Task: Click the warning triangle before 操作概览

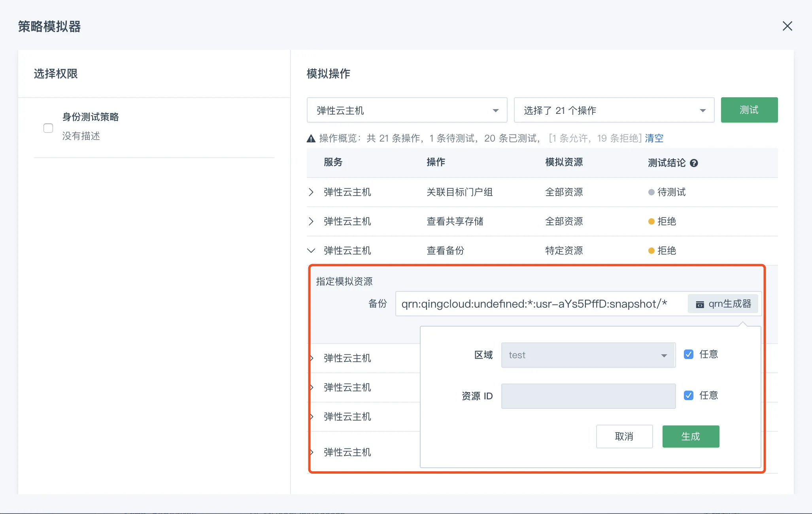Action: click(x=311, y=138)
